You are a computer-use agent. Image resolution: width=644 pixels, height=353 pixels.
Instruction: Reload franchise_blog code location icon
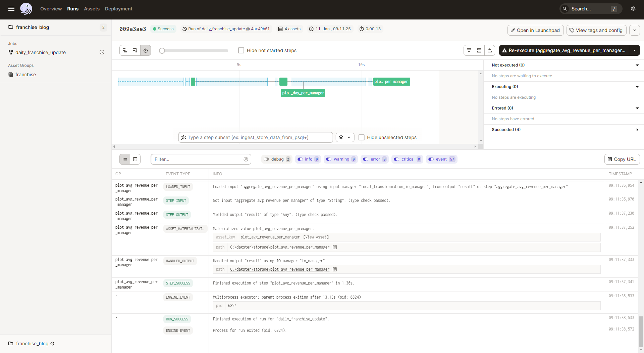tap(52, 344)
